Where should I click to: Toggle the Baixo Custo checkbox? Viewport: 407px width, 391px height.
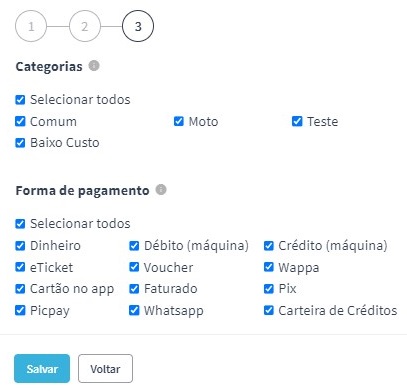click(x=20, y=143)
